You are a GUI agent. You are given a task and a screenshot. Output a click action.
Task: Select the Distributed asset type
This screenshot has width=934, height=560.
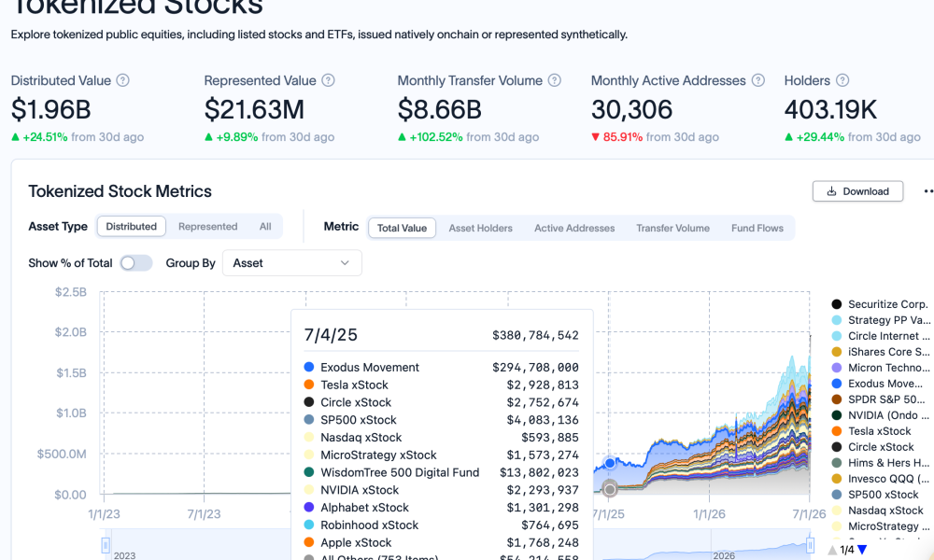[x=131, y=226]
